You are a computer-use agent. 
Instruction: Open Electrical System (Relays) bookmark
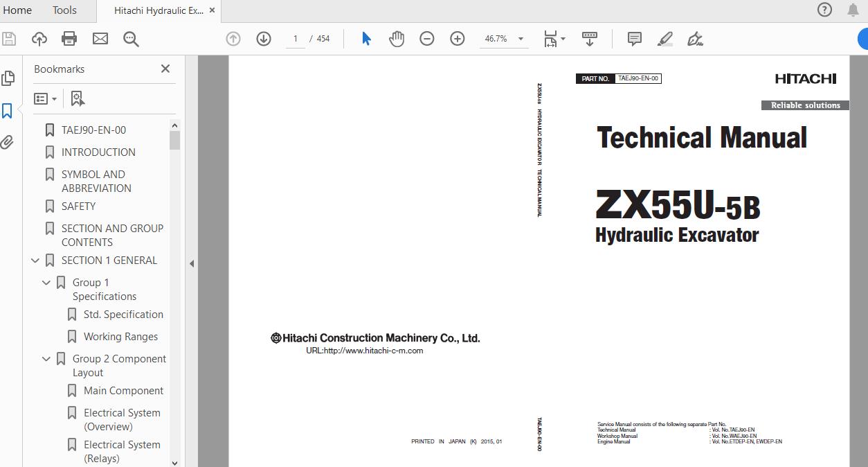click(122, 451)
